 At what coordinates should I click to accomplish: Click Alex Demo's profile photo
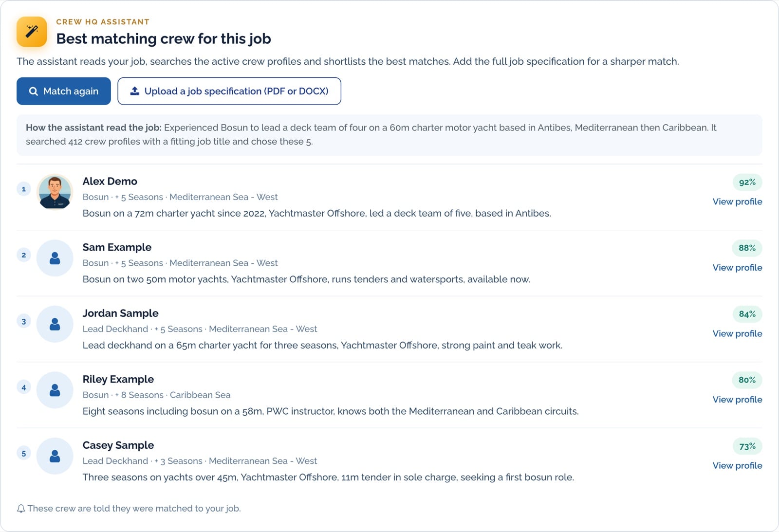coord(55,192)
